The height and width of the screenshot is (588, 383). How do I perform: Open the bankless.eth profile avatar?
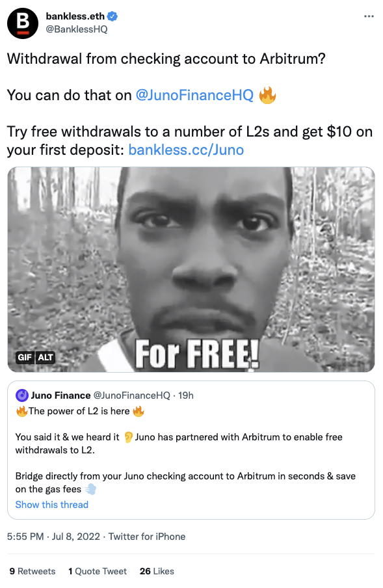point(23,23)
